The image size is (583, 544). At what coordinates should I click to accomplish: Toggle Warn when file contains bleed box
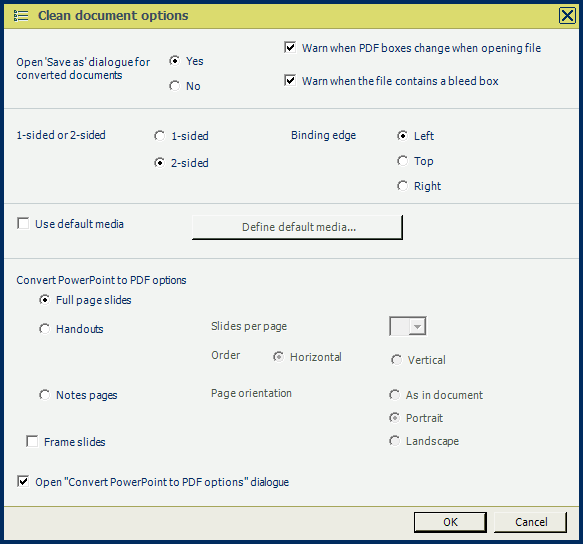pos(290,80)
